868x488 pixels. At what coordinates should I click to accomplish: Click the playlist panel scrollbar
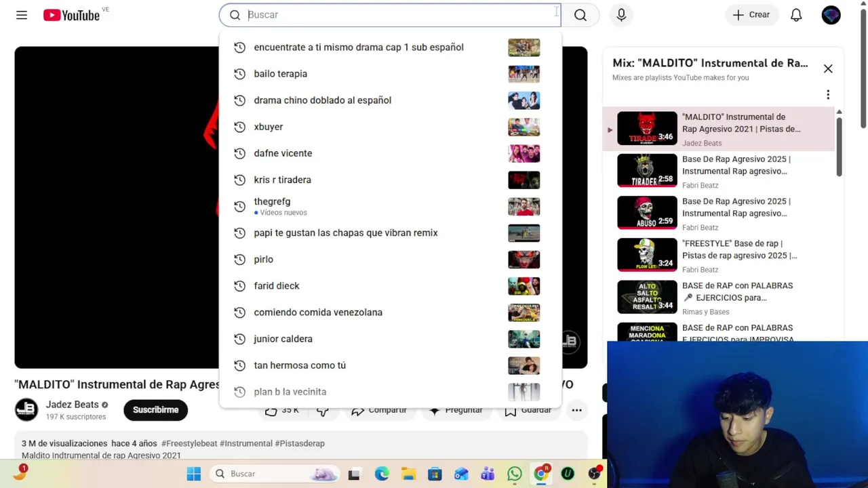tap(839, 147)
